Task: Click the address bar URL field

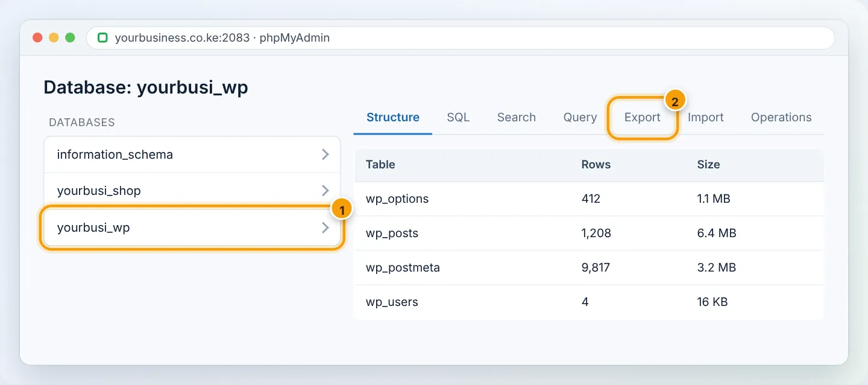Action: click(x=461, y=38)
